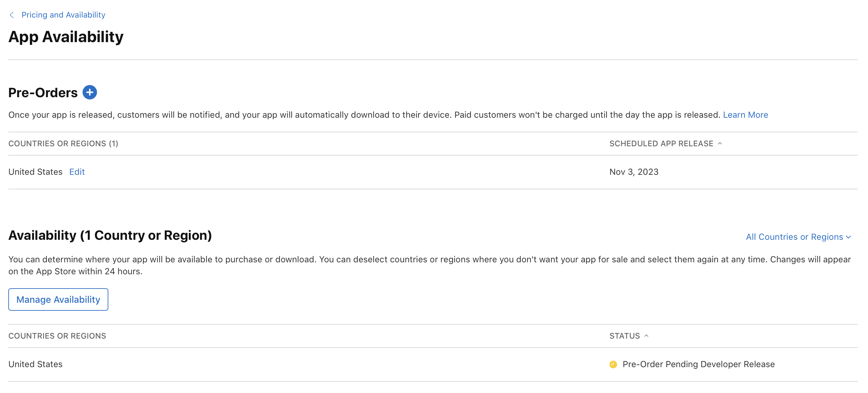This screenshot has width=868, height=393.
Task: Click the Manage Availability button
Action: (x=58, y=299)
